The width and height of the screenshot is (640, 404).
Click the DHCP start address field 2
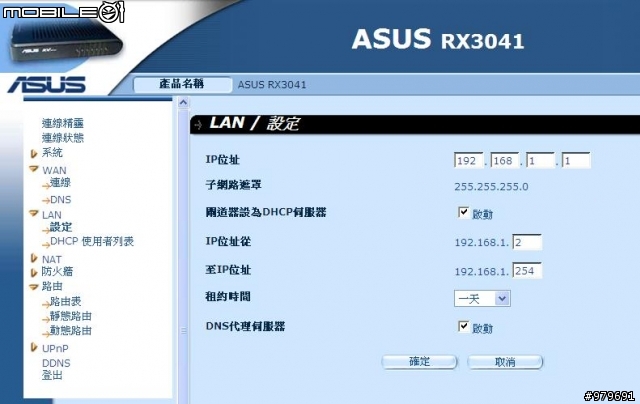tap(527, 242)
